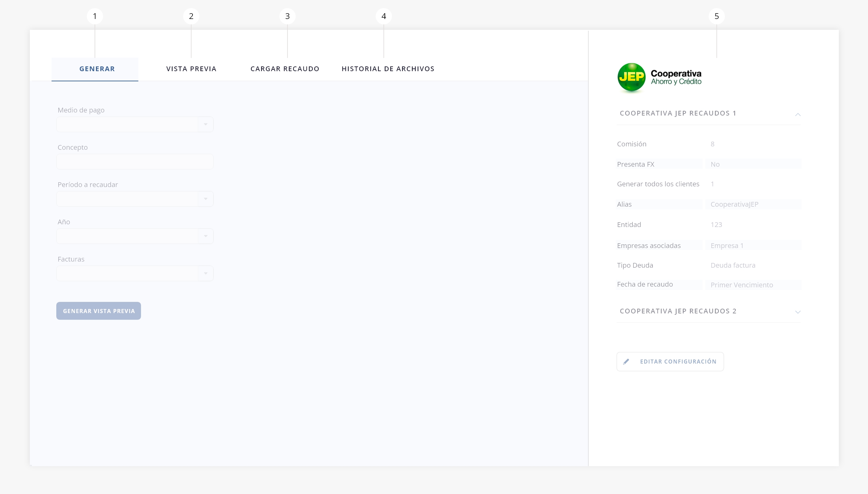Click the Fecha de recaudo label
The image size is (868, 494).
(645, 284)
